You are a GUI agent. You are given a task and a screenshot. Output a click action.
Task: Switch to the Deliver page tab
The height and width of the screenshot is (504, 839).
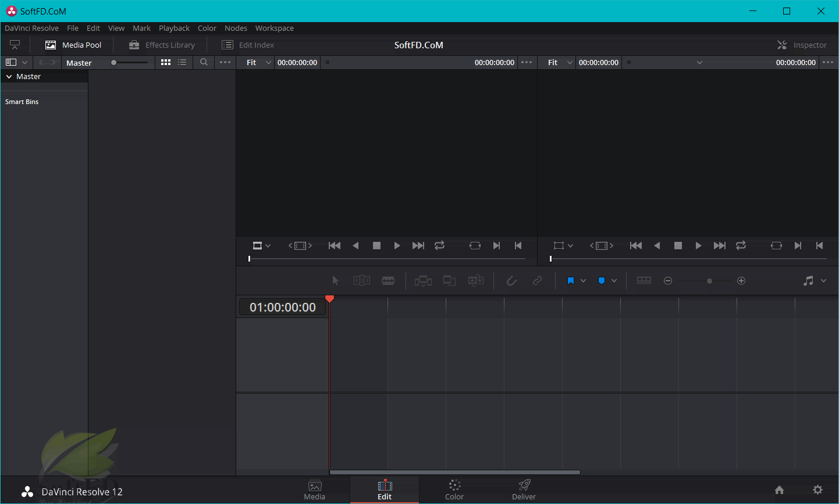click(x=524, y=490)
